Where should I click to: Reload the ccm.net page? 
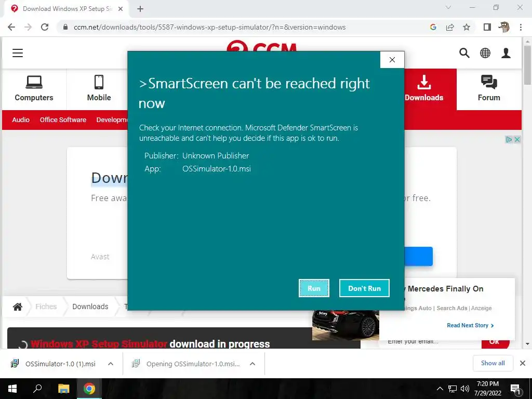pos(45,27)
